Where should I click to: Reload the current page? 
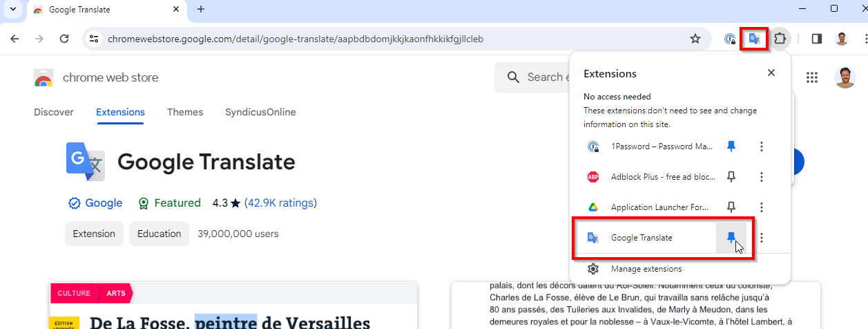click(64, 39)
